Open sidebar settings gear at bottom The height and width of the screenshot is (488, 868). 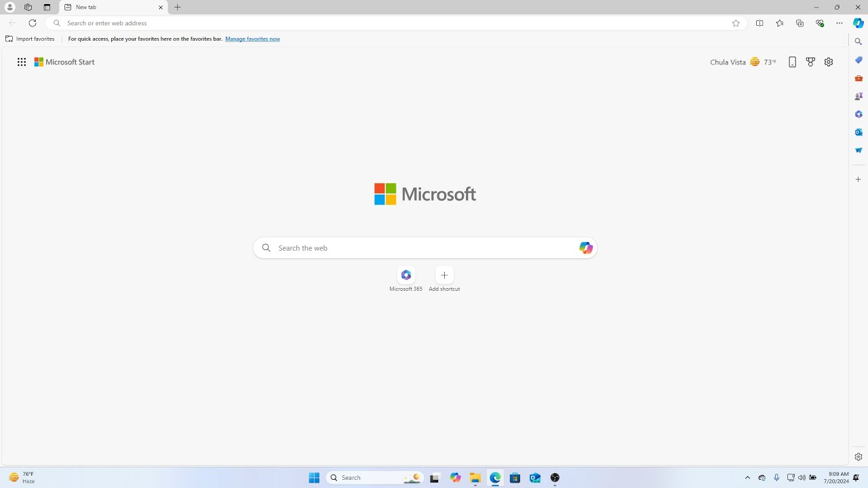tap(859, 457)
